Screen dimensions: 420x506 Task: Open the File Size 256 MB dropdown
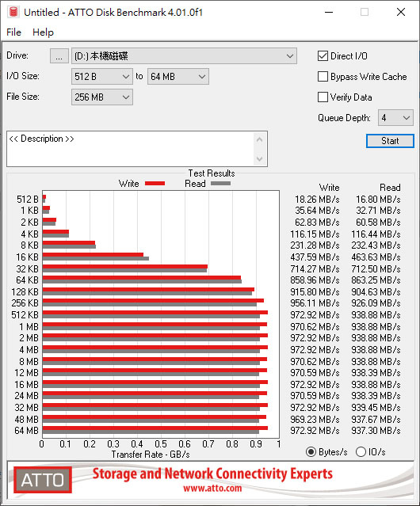tap(102, 97)
